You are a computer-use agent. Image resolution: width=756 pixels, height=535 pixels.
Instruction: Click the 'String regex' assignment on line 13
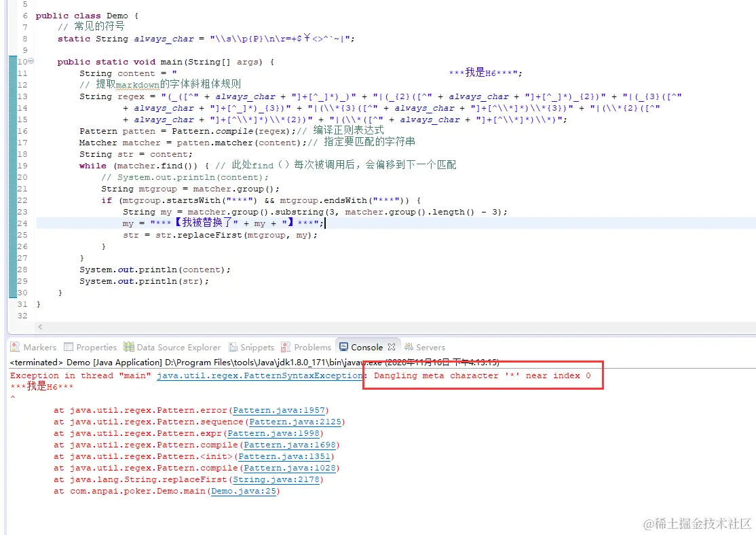pos(381,96)
